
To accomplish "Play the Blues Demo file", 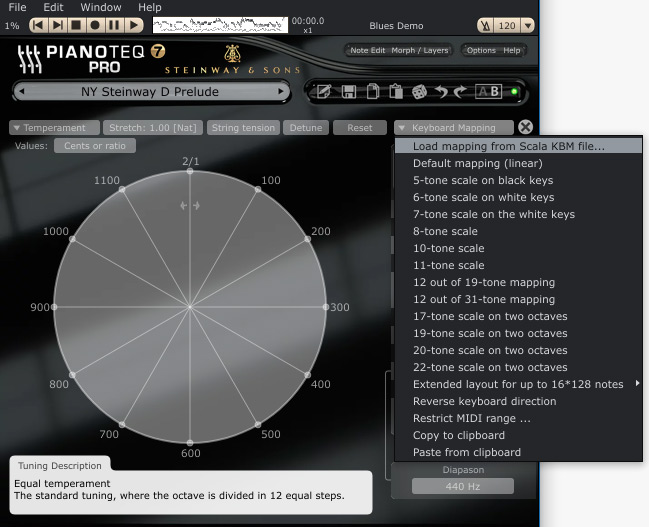I will point(133,25).
